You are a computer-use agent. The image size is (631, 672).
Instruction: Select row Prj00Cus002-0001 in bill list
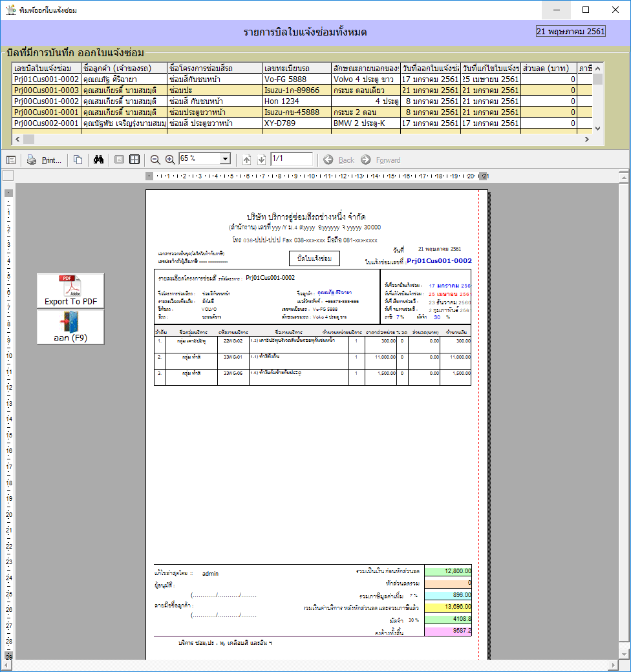coord(302,123)
